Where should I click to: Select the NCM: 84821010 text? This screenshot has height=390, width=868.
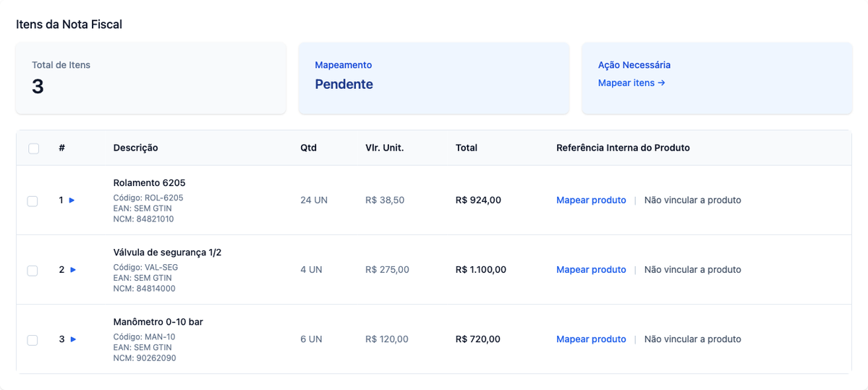click(143, 219)
